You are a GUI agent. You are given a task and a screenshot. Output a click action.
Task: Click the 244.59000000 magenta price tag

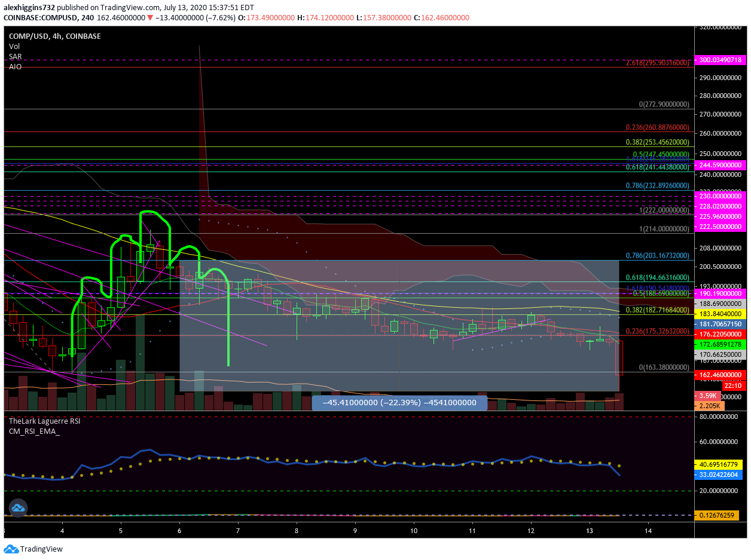pos(722,164)
